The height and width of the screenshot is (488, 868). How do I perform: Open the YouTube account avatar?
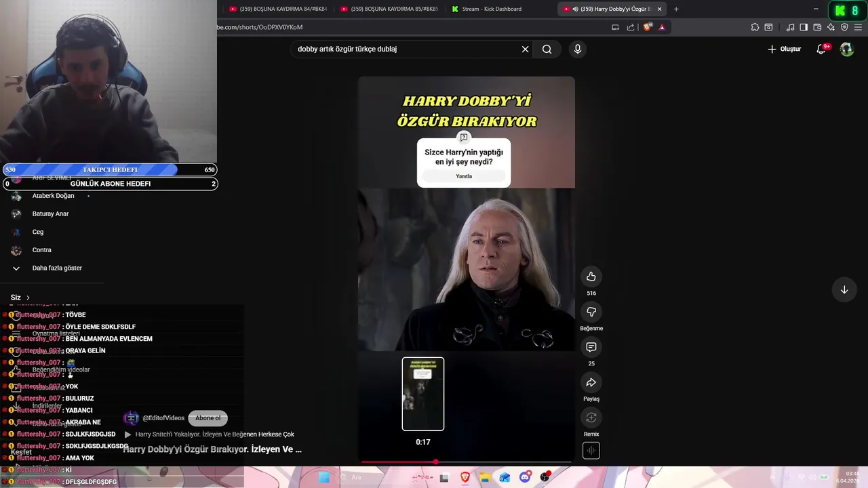pyautogui.click(x=846, y=49)
